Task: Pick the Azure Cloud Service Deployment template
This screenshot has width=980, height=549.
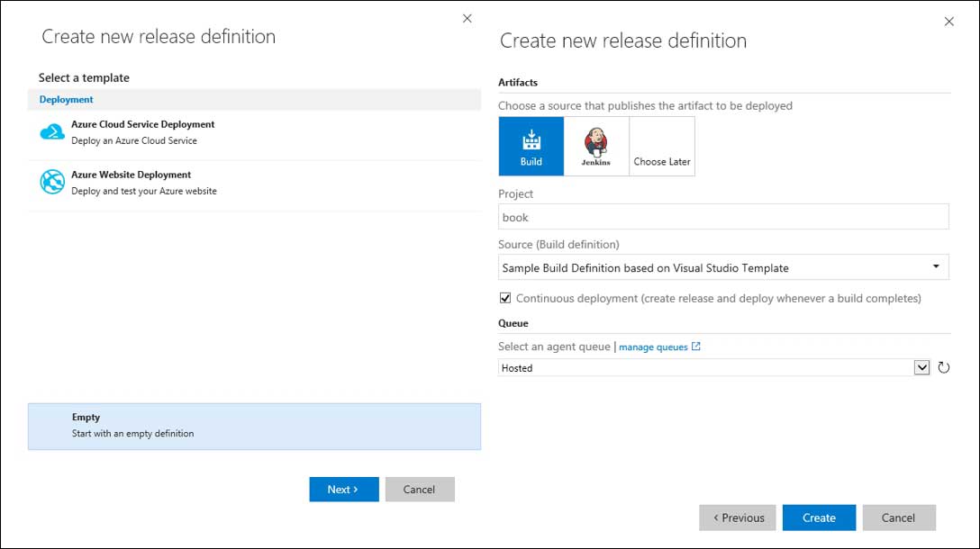Action: click(x=143, y=132)
